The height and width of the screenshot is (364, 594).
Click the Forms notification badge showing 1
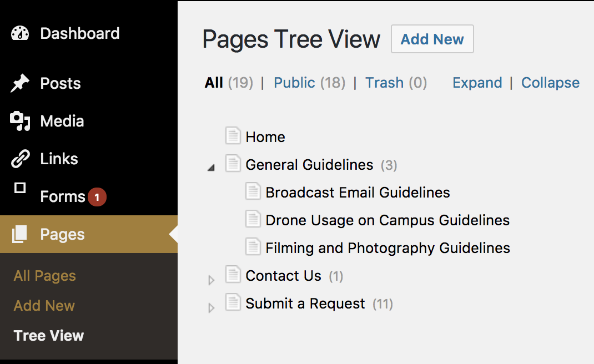click(x=97, y=197)
